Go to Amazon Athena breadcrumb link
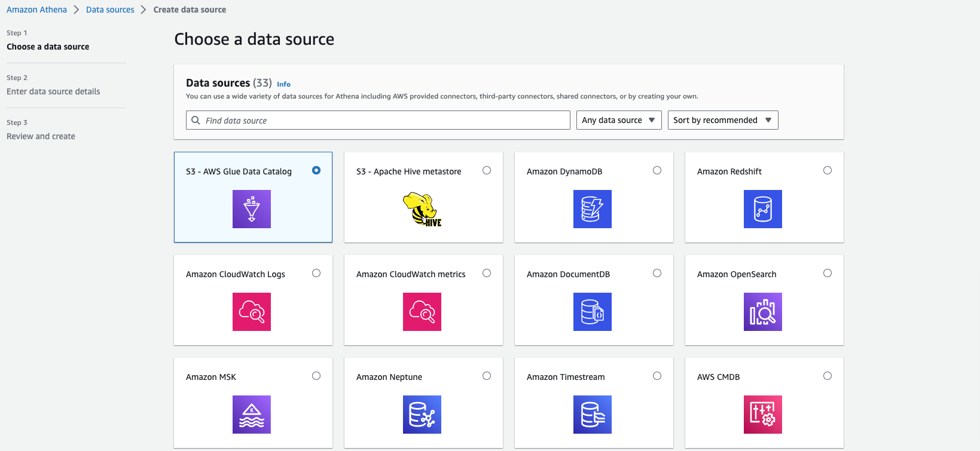Image resolution: width=980 pixels, height=451 pixels. [x=36, y=10]
